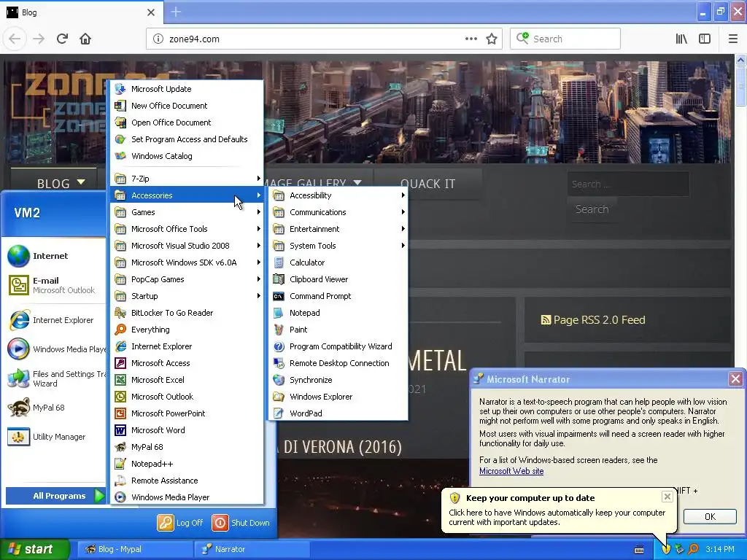Expand Entertainment submenu
The image size is (747, 560).
click(x=338, y=228)
